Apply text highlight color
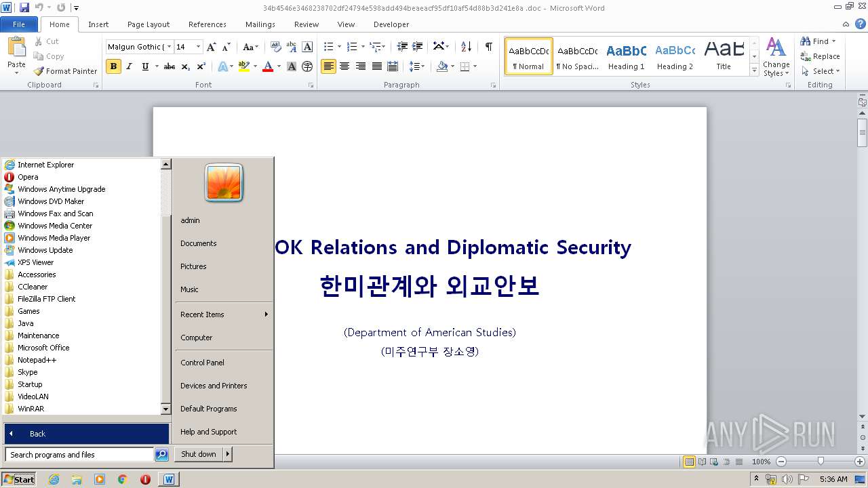868x488 pixels. (243, 66)
